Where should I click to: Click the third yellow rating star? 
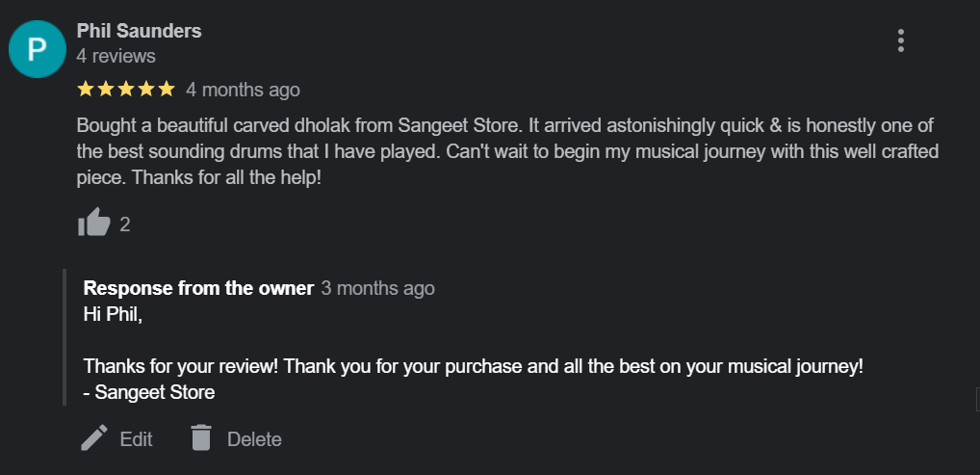[126, 90]
